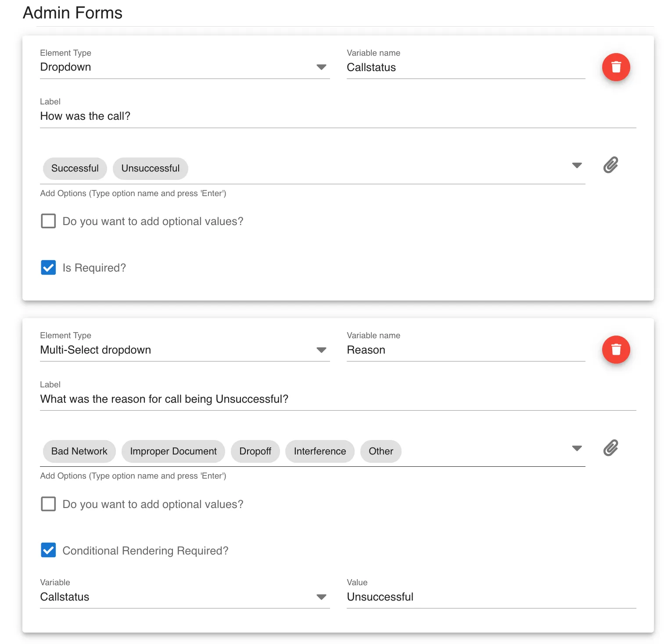
Task: Edit label about reason for call being Unsuccessful
Action: 338,399
